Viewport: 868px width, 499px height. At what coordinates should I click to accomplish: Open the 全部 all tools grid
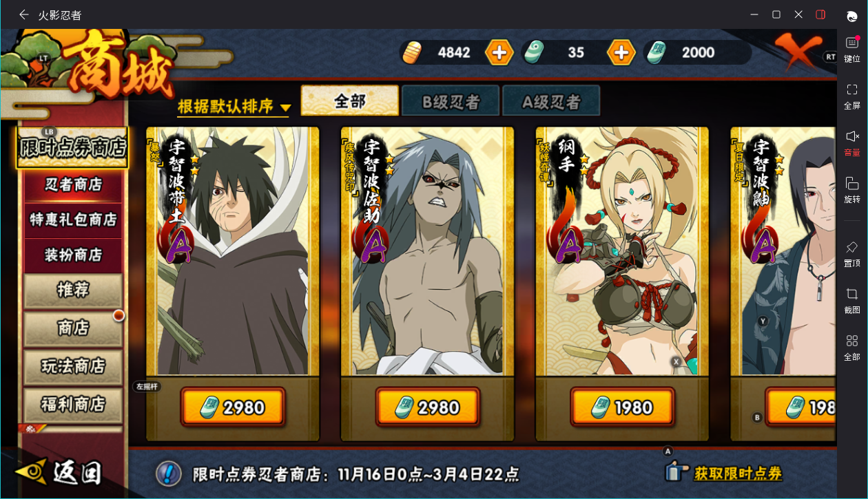[x=852, y=348]
